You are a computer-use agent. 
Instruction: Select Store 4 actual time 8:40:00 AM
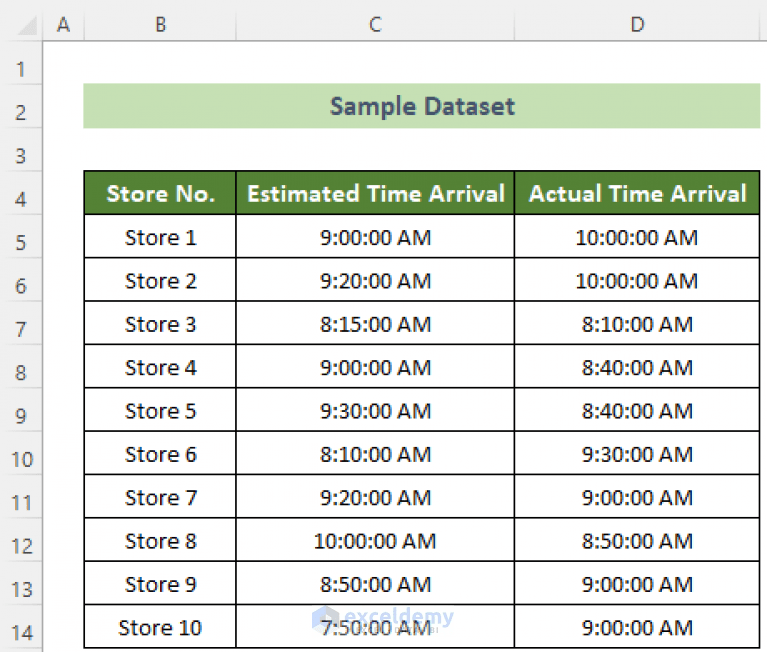637,367
